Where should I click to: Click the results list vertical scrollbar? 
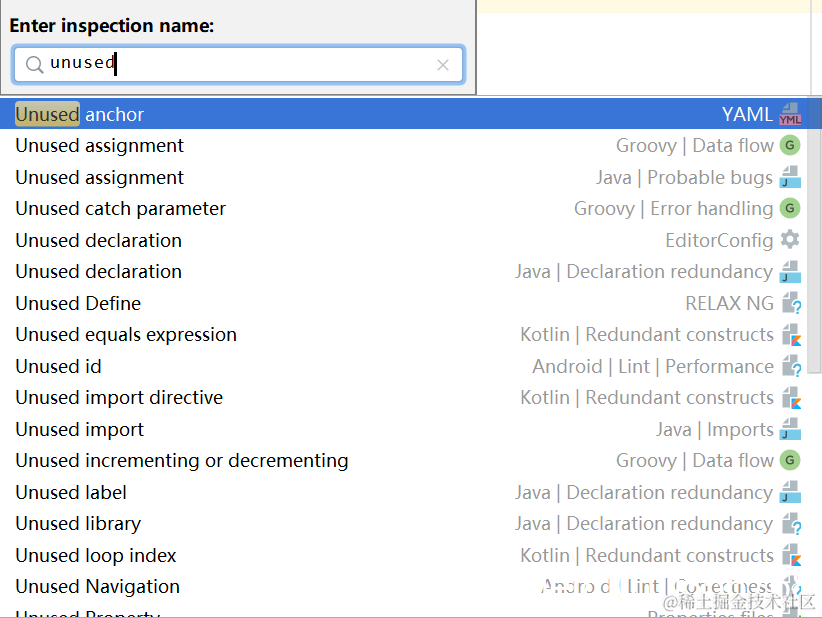tap(814, 230)
